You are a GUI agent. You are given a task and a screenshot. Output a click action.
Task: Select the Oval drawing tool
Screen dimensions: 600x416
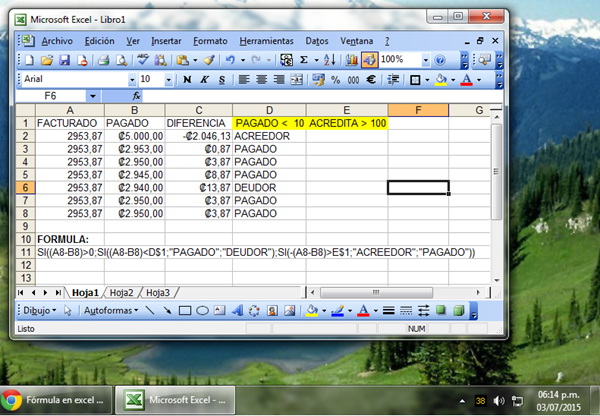tap(202, 310)
